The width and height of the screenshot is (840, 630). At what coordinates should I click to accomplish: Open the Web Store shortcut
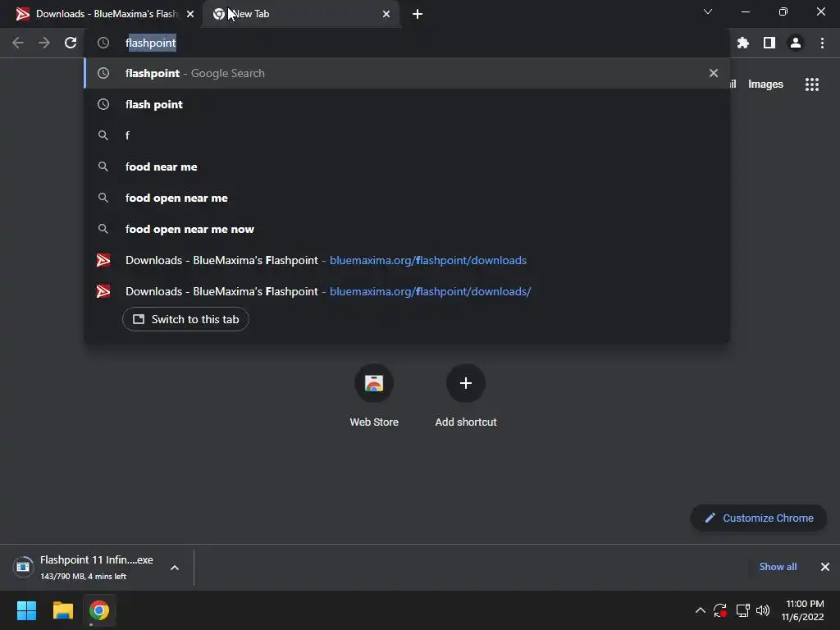tap(374, 395)
